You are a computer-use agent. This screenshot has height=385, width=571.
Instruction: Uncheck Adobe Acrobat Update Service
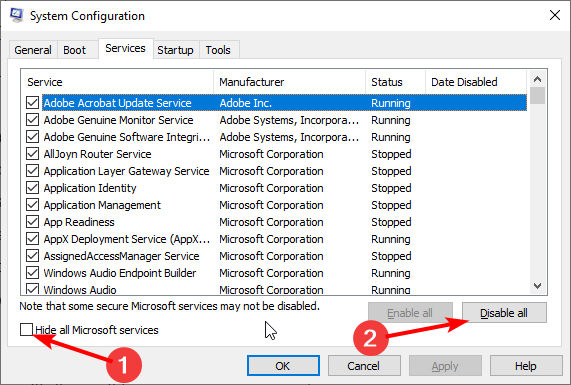click(32, 103)
